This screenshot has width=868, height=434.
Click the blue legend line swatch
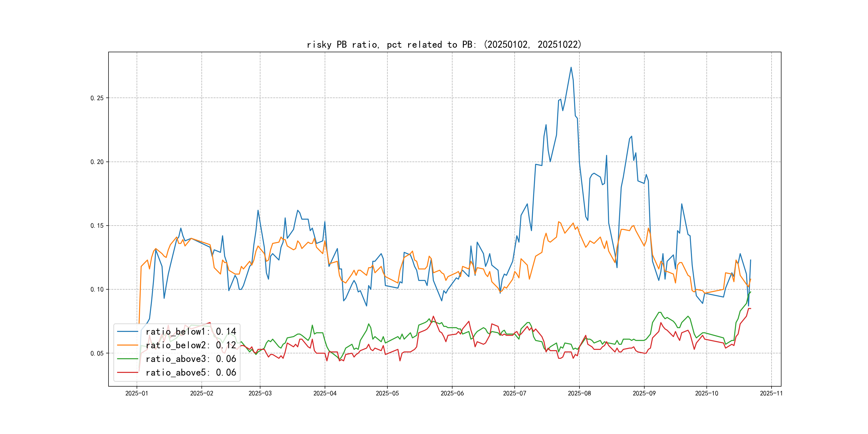pos(128,332)
